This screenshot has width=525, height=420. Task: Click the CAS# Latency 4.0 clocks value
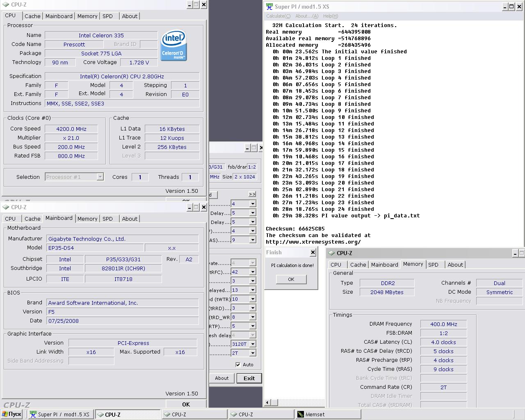(443, 342)
